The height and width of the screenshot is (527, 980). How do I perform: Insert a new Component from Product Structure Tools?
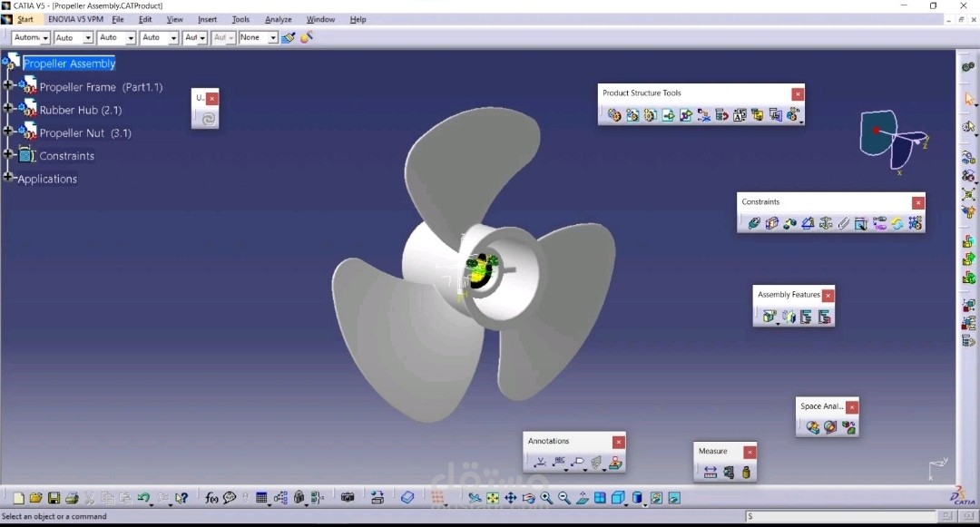(x=612, y=115)
